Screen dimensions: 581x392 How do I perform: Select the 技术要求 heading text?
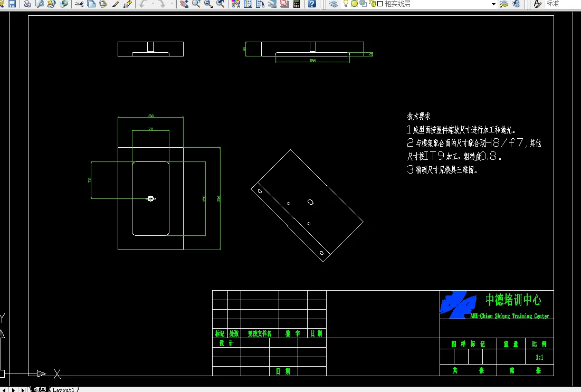coord(418,116)
